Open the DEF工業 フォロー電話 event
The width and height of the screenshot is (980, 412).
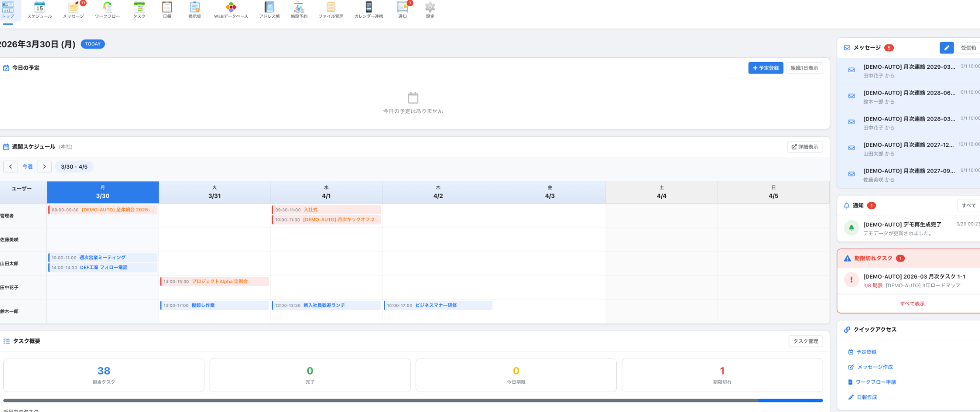103,268
